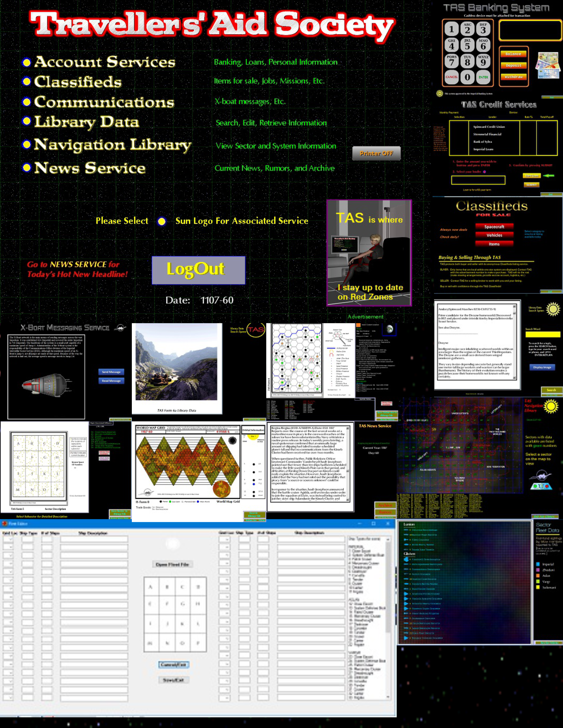Click the Library Data Search System sun icon
563x728 pixels.
tap(553, 309)
